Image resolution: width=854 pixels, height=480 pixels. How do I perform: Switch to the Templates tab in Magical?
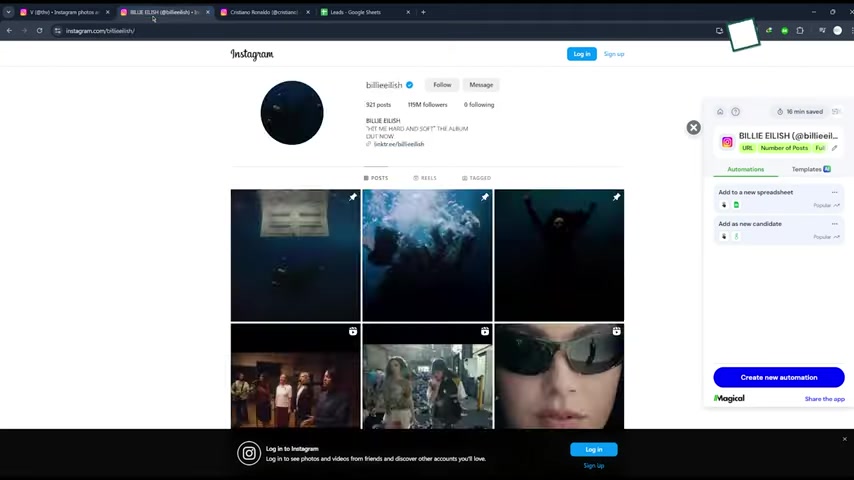click(810, 169)
